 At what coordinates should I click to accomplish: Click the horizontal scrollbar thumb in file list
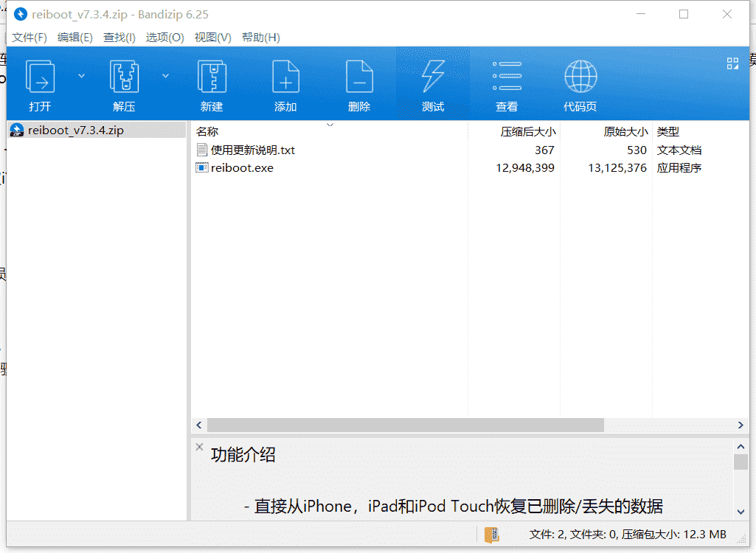[x=406, y=425]
